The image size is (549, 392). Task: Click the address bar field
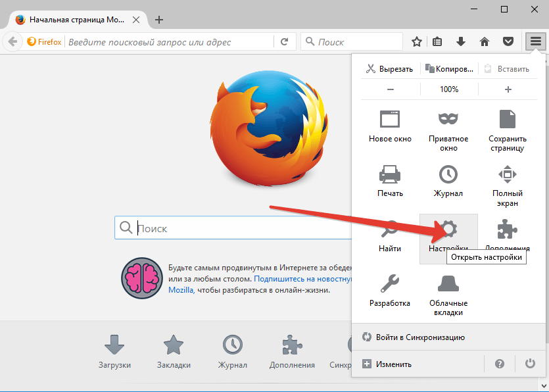tap(170, 42)
